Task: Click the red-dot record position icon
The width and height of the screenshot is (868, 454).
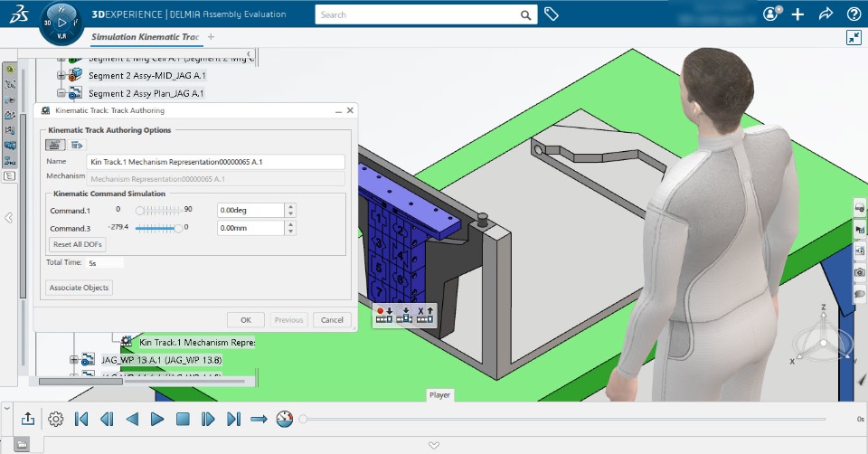Action: pos(383,315)
